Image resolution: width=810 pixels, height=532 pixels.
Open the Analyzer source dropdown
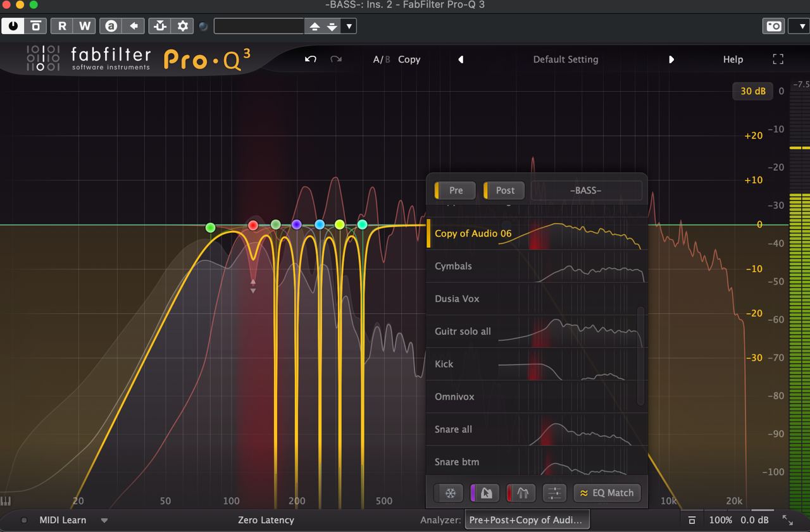527,521
